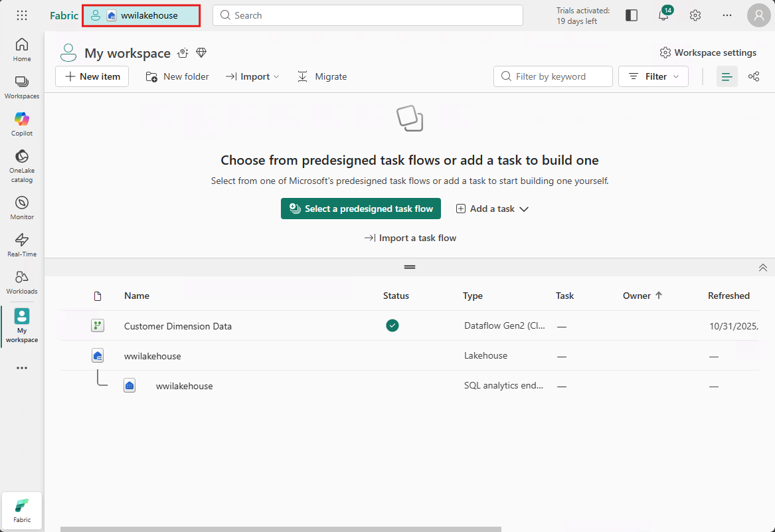
Task: Click Import a task flow link
Action: pos(410,238)
